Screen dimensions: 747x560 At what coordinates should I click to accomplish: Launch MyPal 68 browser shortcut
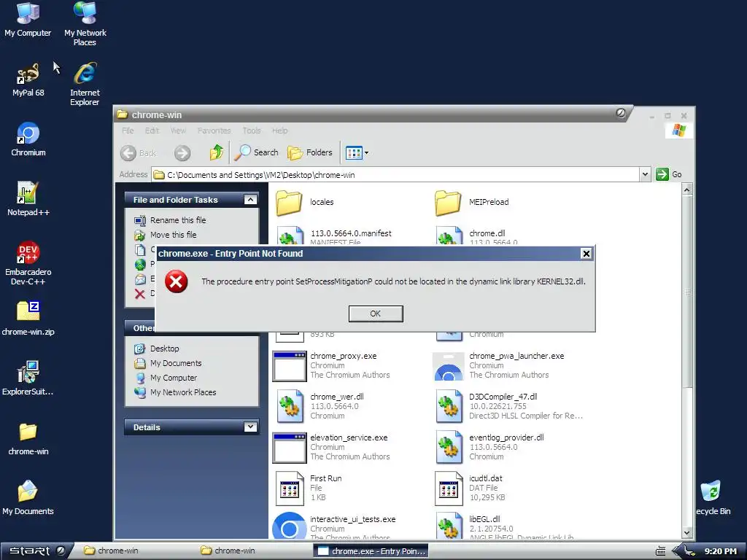(x=28, y=79)
